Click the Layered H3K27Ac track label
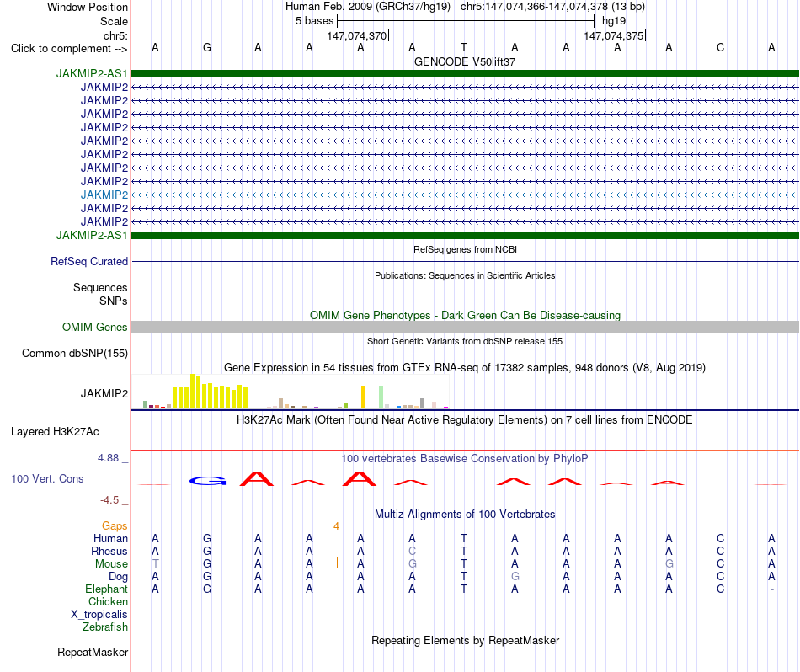Viewport: 800px width, 672px height. click(x=55, y=432)
